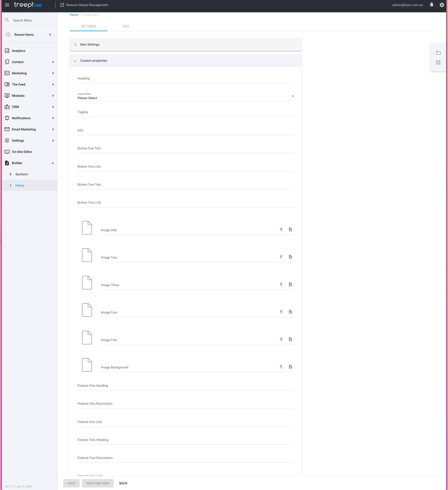
Task: Focus the Feature Two Heading field
Action: [186, 440]
